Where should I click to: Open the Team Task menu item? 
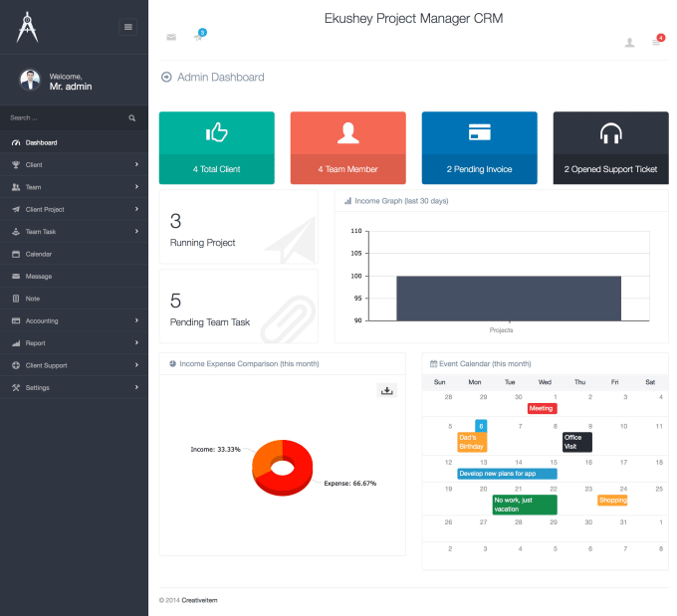pyautogui.click(x=74, y=232)
